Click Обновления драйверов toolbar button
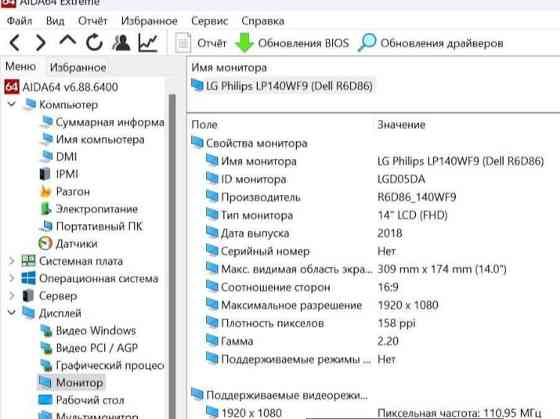 click(442, 43)
